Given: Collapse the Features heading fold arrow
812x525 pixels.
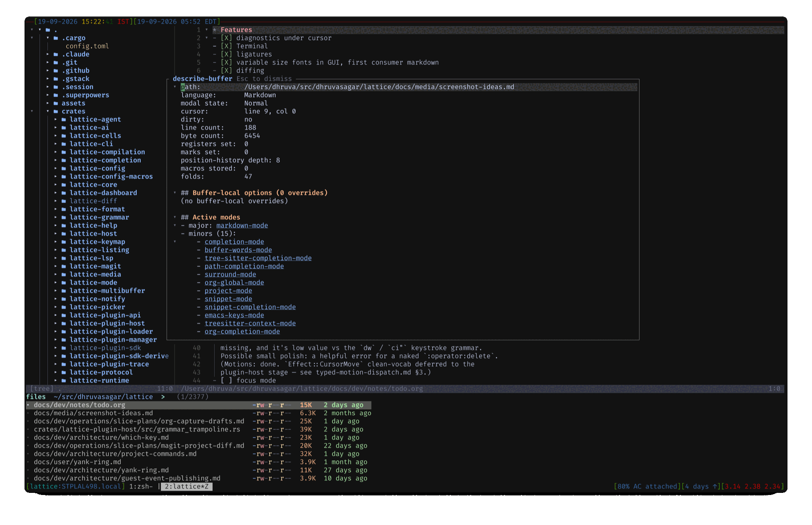Looking at the screenshot, I should coord(206,30).
